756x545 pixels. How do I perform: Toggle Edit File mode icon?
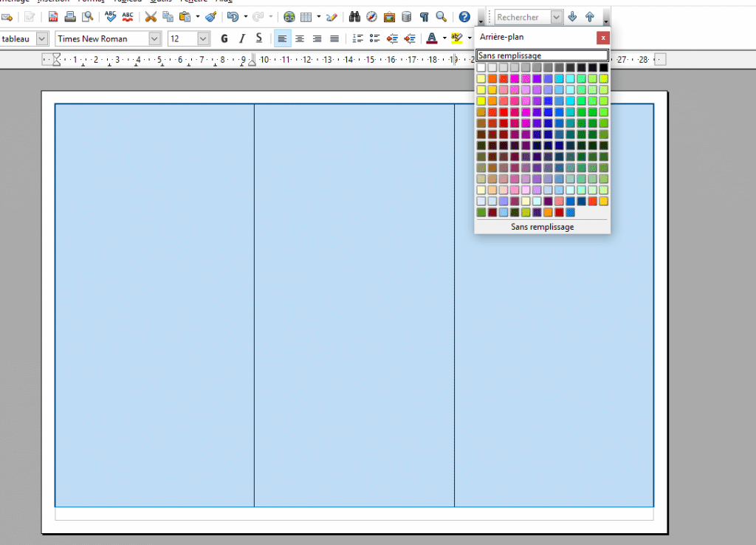pos(30,18)
